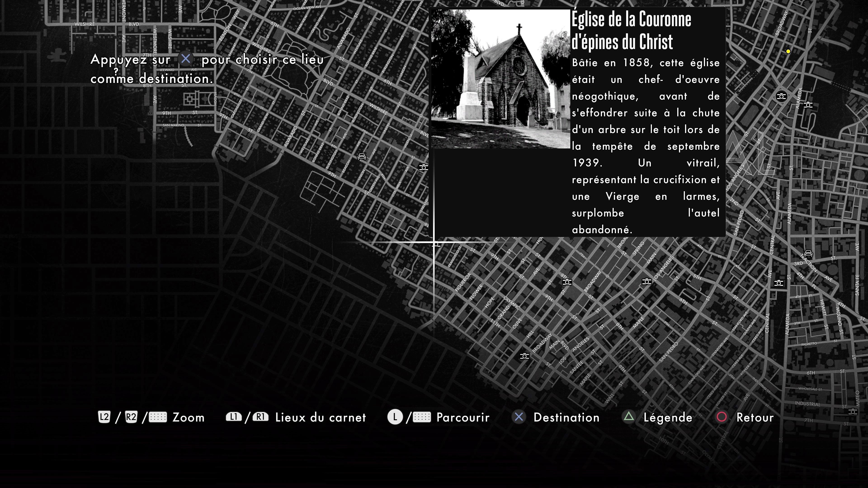Screen dimensions: 868x488
Task: Click keyboard icon next to Zoom
Action: pos(158,417)
